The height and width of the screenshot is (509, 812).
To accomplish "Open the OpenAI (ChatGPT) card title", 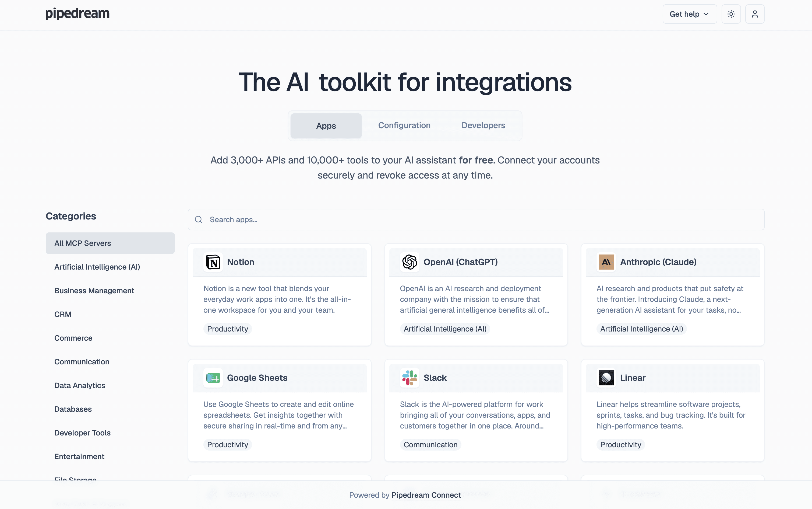I will (x=461, y=262).
